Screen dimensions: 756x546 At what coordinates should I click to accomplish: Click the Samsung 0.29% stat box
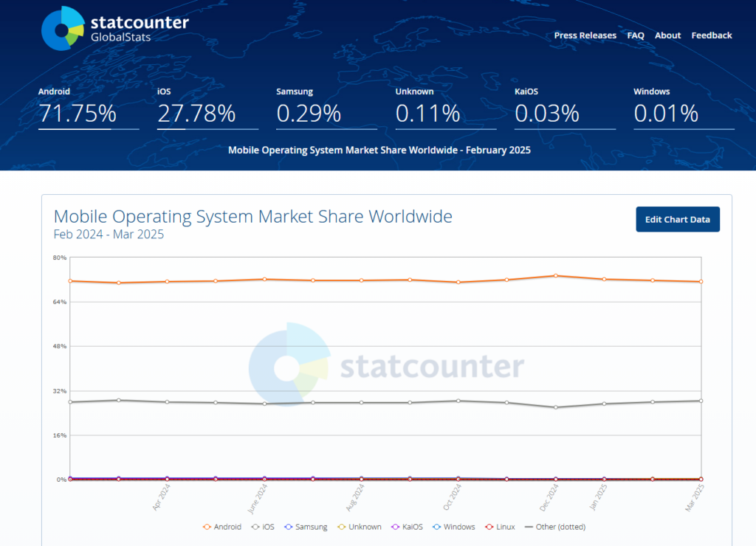coord(327,108)
